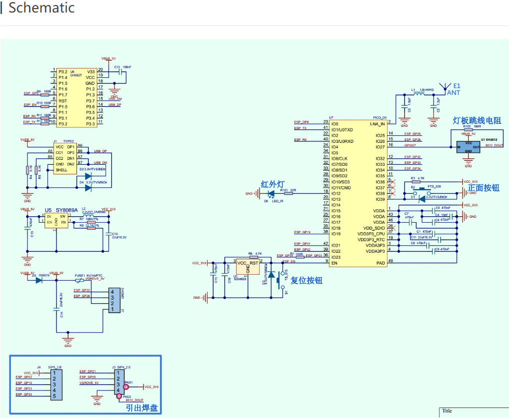The height and width of the screenshot is (420, 509).
Task: Click the 复位按钮 label
Action: [306, 280]
